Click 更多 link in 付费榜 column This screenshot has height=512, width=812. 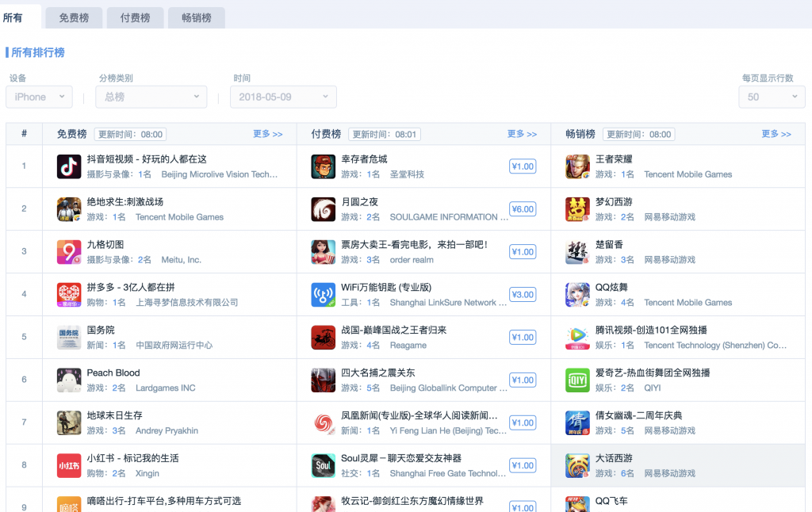[x=522, y=134]
